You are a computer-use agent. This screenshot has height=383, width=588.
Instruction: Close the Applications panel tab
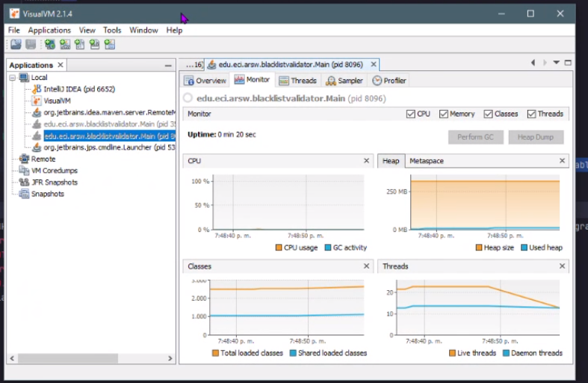61,65
